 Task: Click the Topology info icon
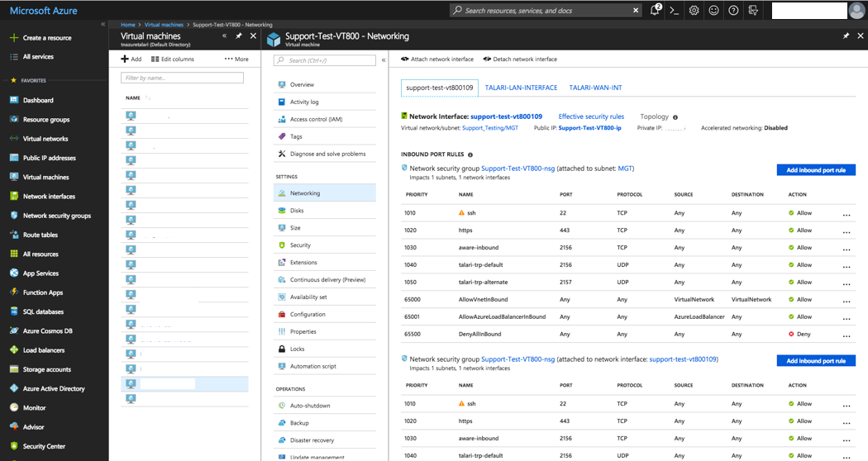(x=675, y=117)
